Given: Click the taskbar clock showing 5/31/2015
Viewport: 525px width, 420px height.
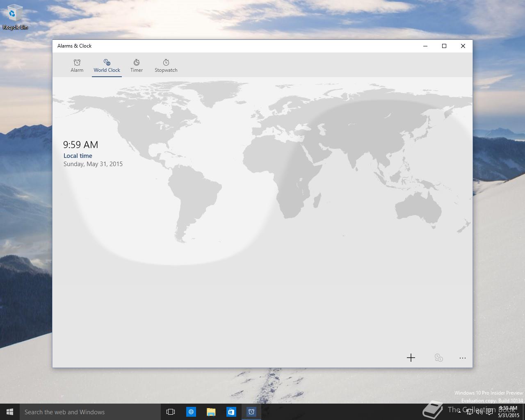Looking at the screenshot, I should (x=509, y=412).
